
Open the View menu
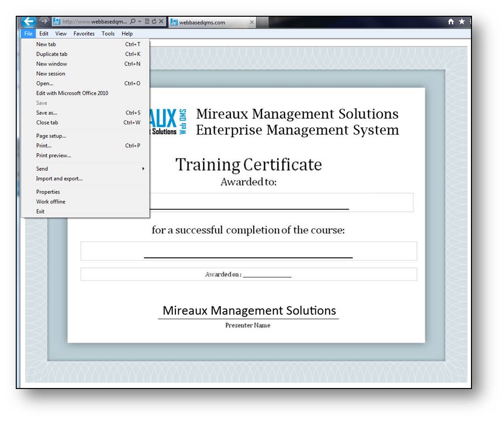[61, 33]
